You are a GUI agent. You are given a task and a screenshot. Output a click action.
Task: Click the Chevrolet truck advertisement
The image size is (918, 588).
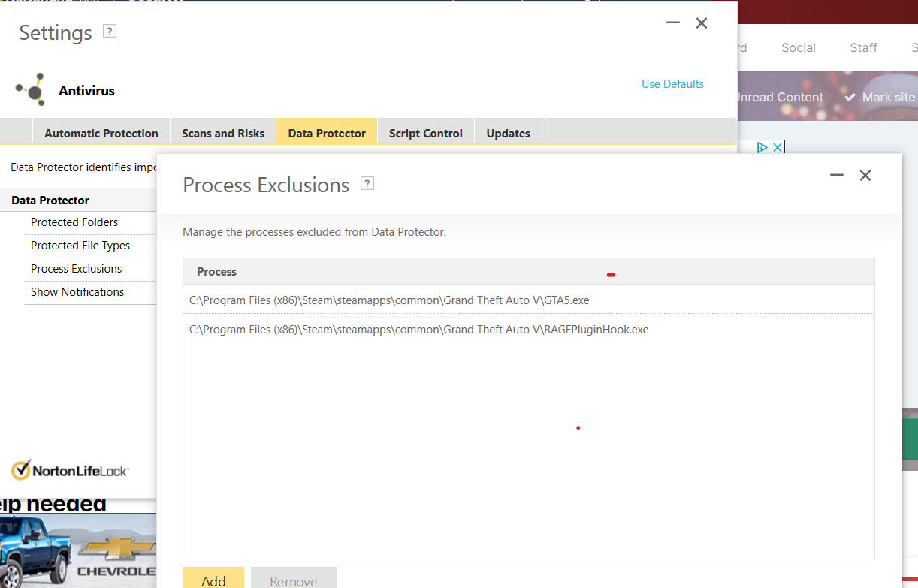78,550
